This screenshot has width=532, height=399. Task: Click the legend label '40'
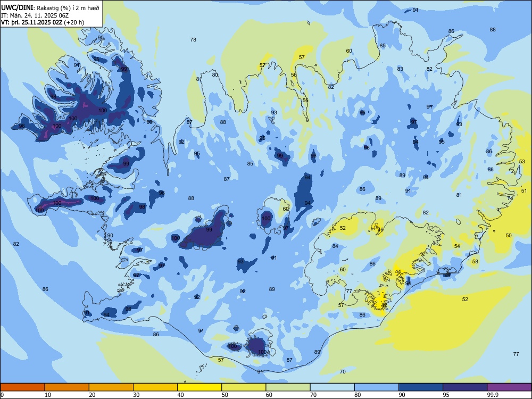pyautogui.click(x=181, y=395)
